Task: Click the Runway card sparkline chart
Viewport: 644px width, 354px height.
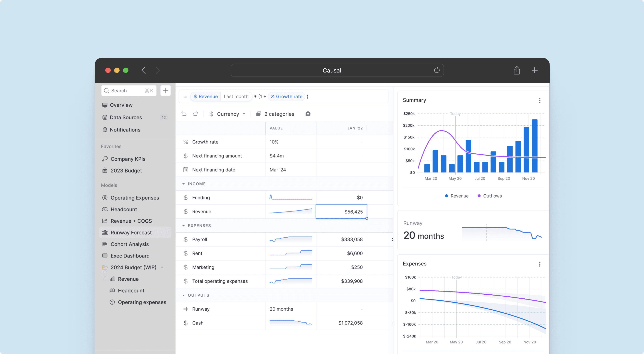Action: (x=502, y=233)
